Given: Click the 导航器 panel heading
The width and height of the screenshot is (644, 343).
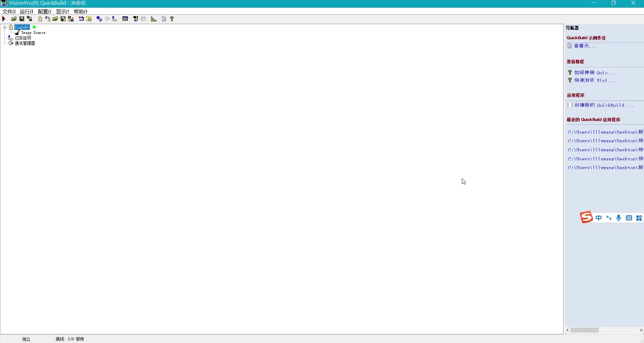Looking at the screenshot, I should (x=573, y=28).
